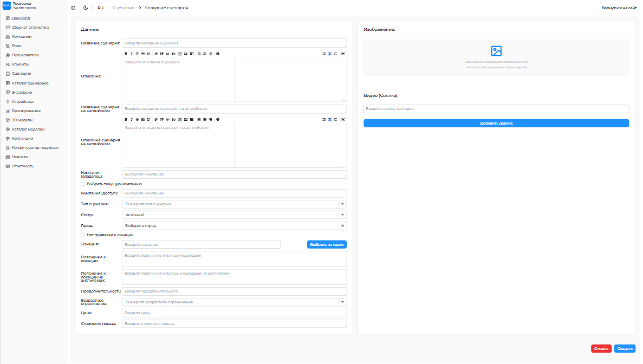Click the Создать button
643x364 pixels.
coord(625,349)
